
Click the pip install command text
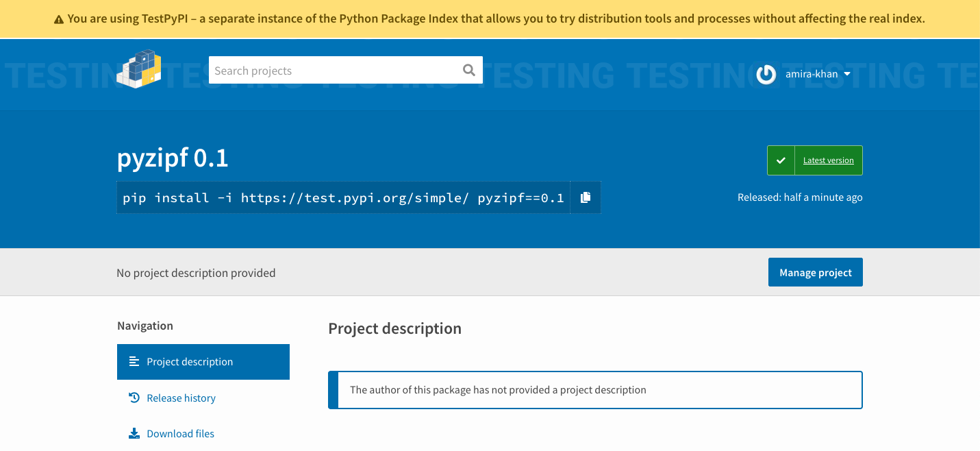pos(344,197)
